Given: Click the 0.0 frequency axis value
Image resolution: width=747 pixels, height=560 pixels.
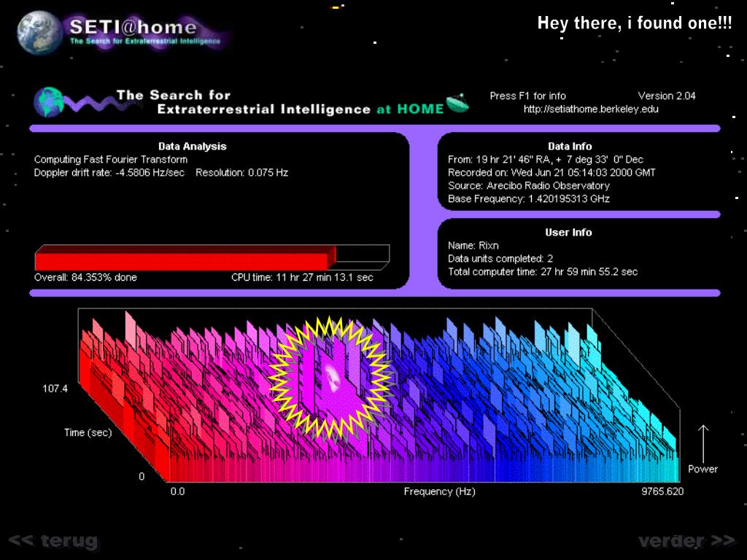Looking at the screenshot, I should (177, 491).
